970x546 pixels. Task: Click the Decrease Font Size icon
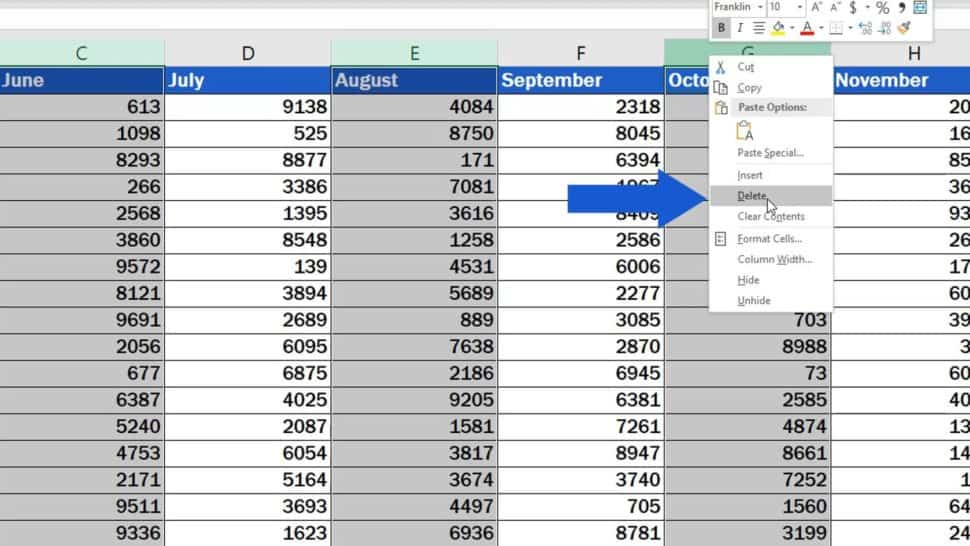pyautogui.click(x=835, y=7)
